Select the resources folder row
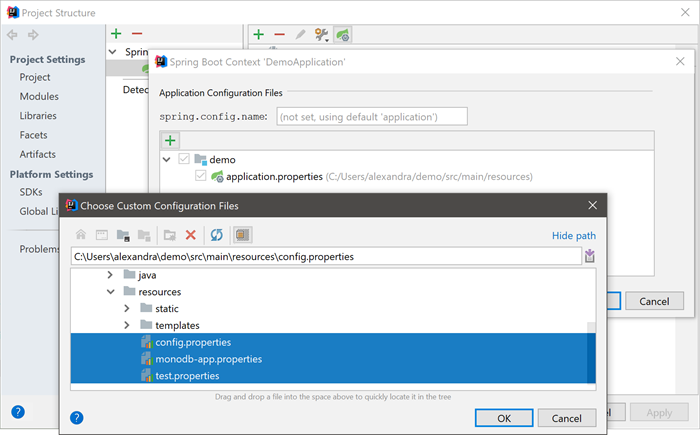Screen dimensions: 700x435 pyautogui.click(x=333, y=292)
